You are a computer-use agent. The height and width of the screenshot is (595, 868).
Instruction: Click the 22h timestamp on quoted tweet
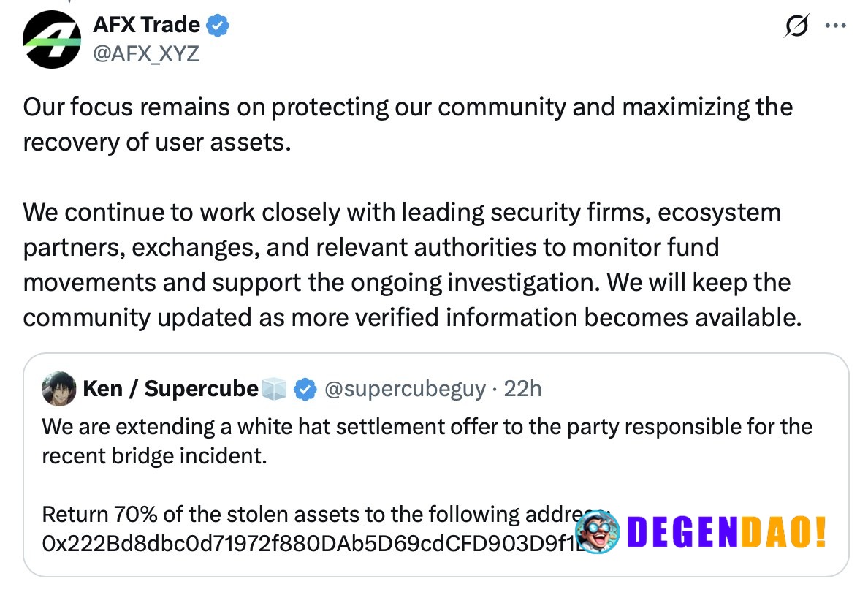(x=522, y=389)
